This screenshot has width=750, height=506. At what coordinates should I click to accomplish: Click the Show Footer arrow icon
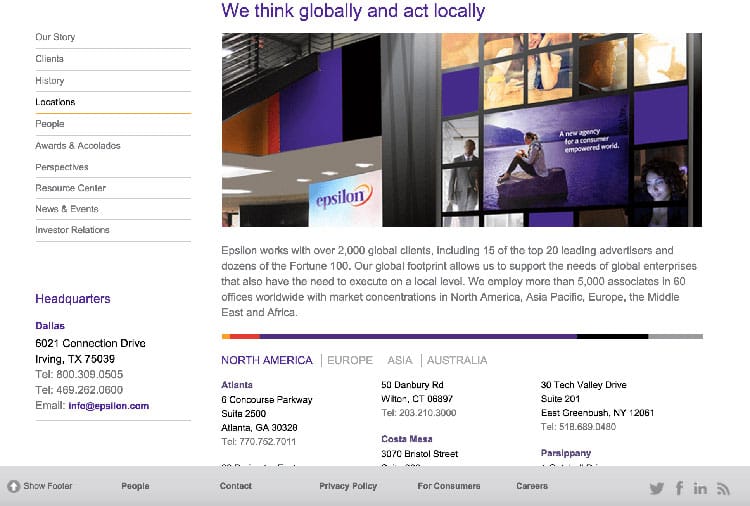(x=13, y=486)
